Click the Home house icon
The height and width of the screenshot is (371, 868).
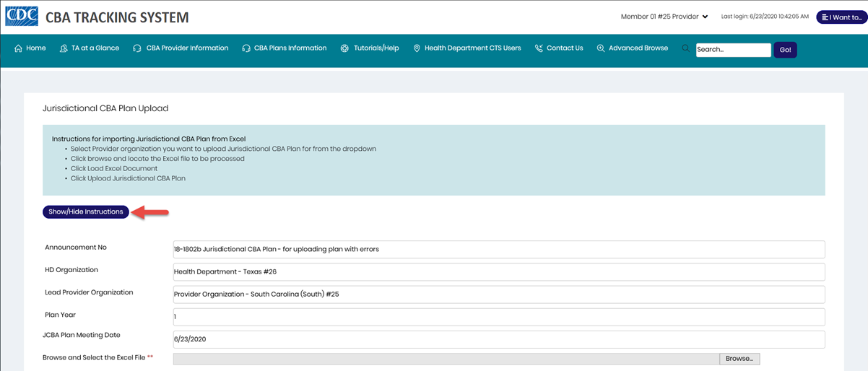(x=18, y=48)
